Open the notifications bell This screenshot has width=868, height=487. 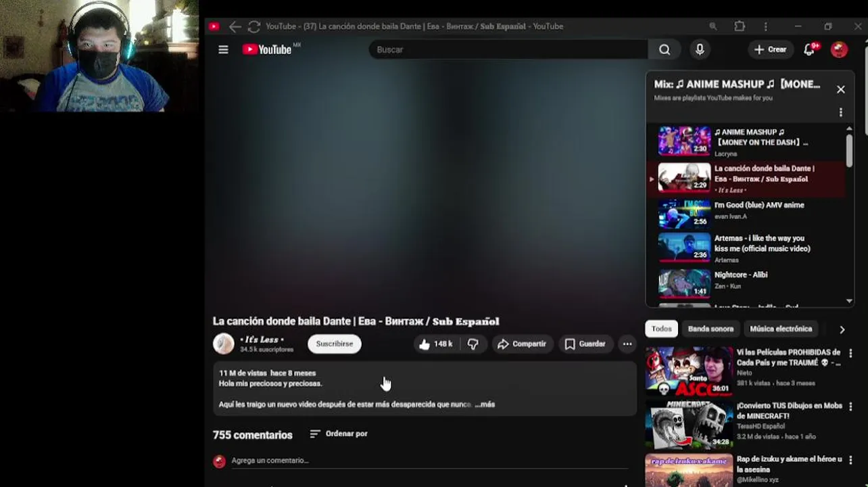pyautogui.click(x=810, y=49)
